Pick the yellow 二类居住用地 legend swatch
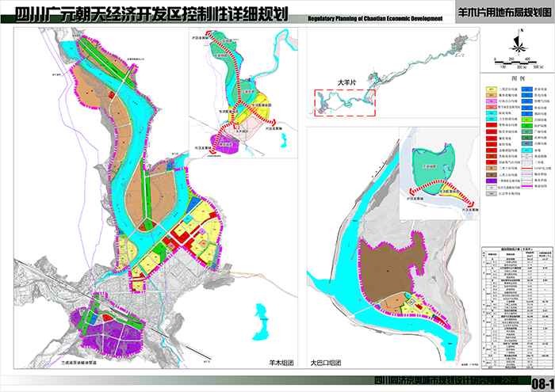Image resolution: width=555 pixels, height=392 pixels. click(492, 89)
